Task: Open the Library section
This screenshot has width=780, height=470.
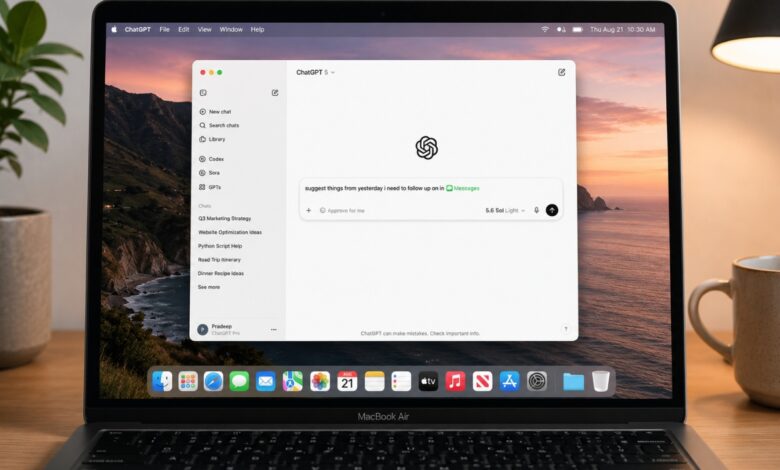Action: (x=212, y=139)
